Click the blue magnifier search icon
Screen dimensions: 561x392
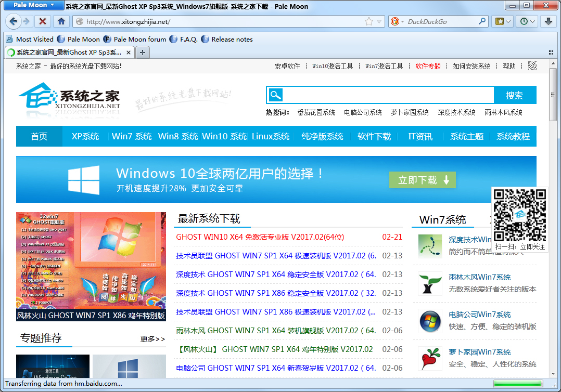275,95
